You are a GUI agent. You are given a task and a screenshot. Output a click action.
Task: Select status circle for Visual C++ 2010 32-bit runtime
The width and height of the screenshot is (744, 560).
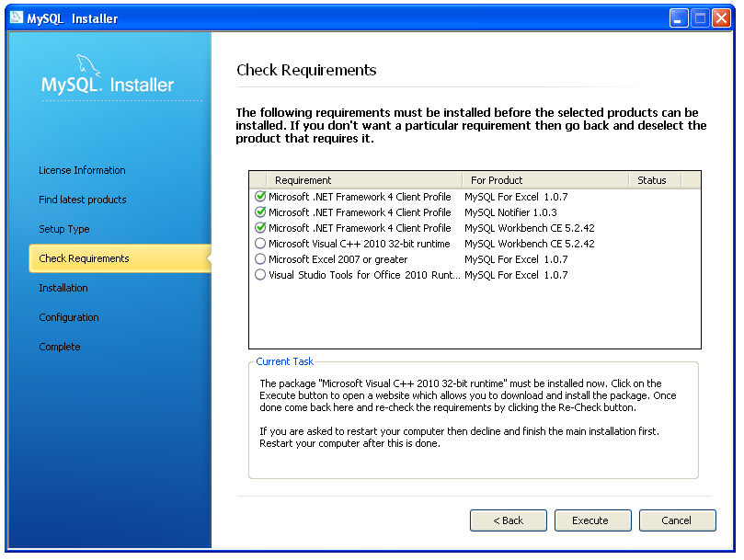260,244
